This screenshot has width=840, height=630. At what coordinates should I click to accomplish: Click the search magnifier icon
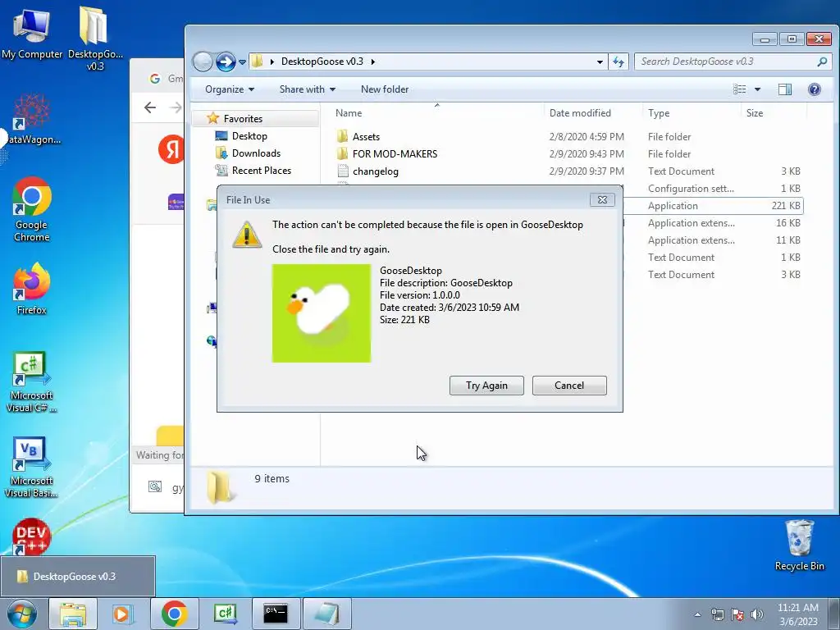(x=822, y=62)
